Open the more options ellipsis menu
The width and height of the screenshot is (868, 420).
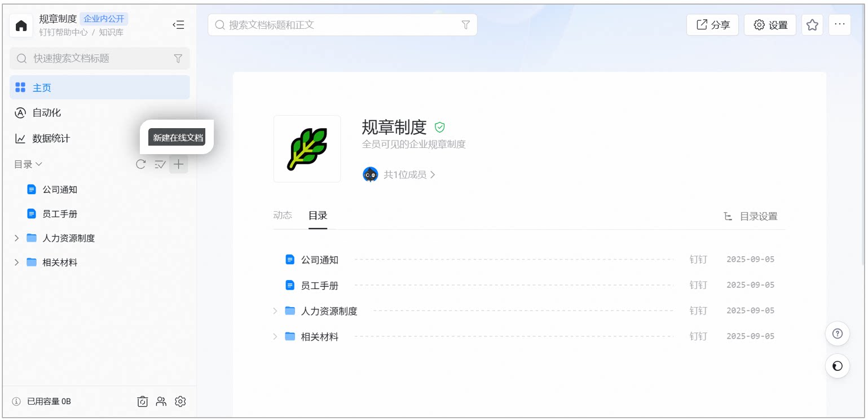839,25
